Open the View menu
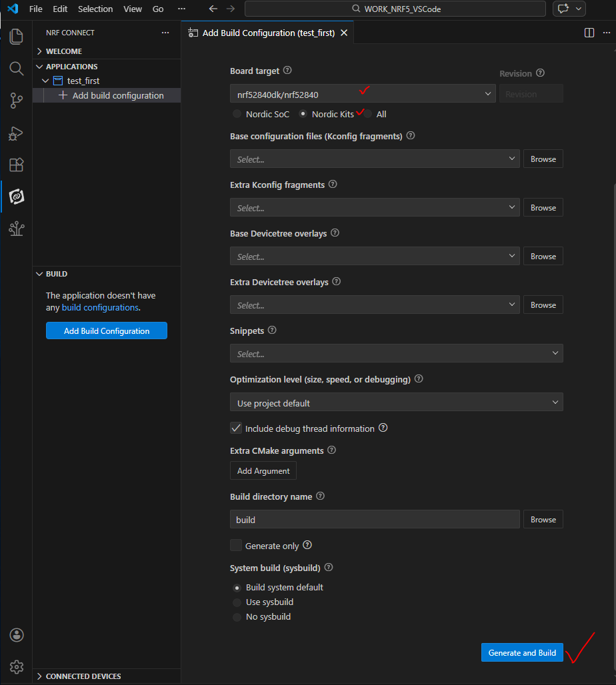 [x=133, y=9]
